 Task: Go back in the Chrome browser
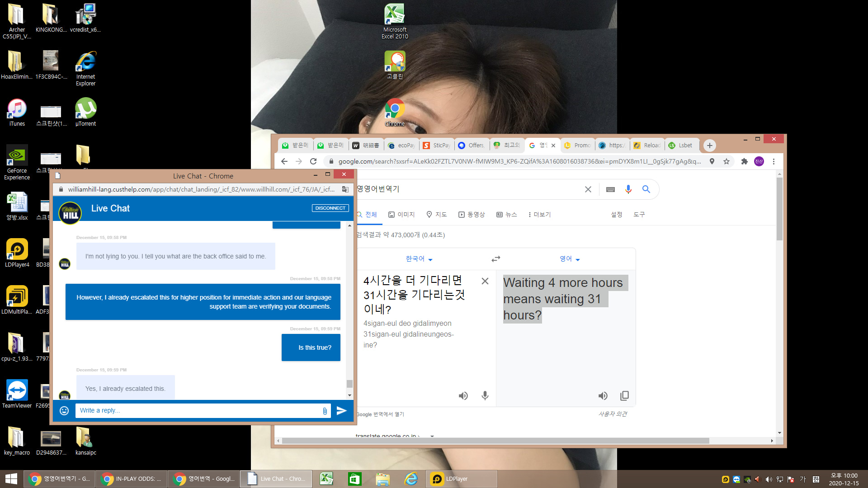pos(284,161)
